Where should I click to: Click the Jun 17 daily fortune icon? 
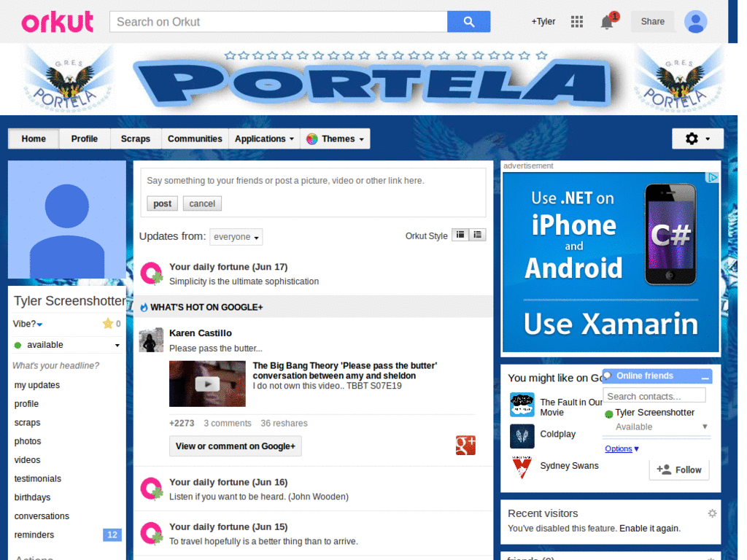point(152,273)
